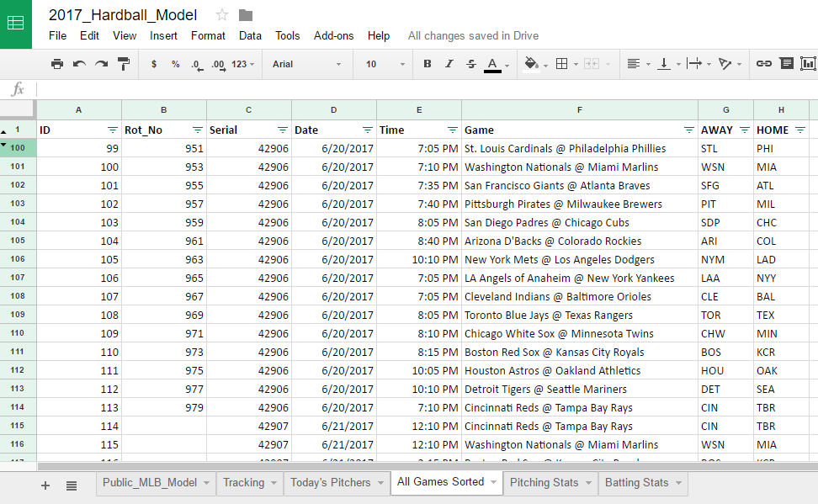Select the Paint format tool
Image resolution: width=818 pixels, height=504 pixels.
coord(124,64)
